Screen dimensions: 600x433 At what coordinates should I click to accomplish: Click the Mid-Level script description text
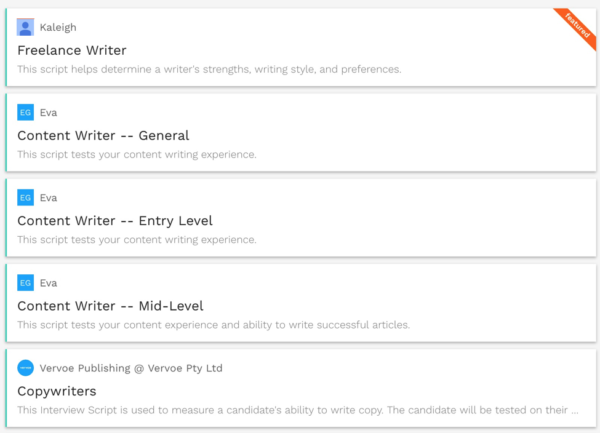(x=214, y=325)
